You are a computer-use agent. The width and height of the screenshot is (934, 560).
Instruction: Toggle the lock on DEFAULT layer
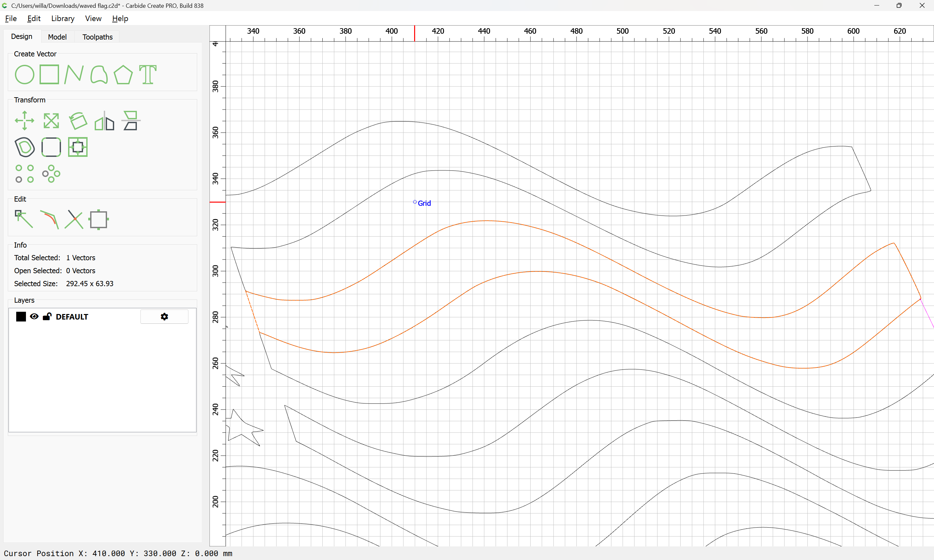(47, 317)
